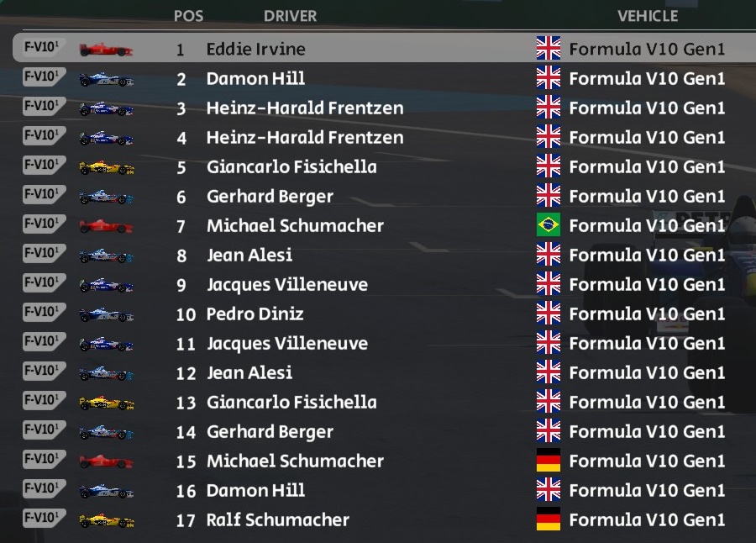Click the German flag in position 15
This screenshot has width=756, height=543.
click(x=549, y=461)
